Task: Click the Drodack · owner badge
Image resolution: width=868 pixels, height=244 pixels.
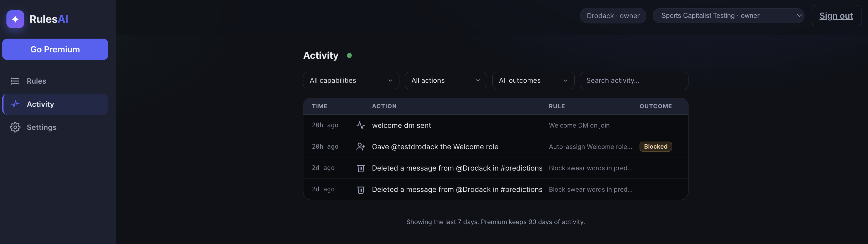Action: click(x=613, y=16)
